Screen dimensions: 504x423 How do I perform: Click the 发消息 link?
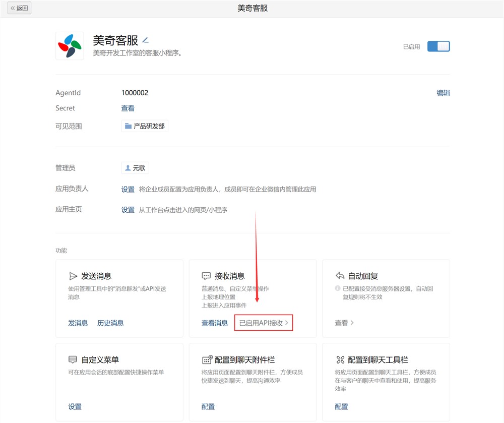[x=78, y=323]
